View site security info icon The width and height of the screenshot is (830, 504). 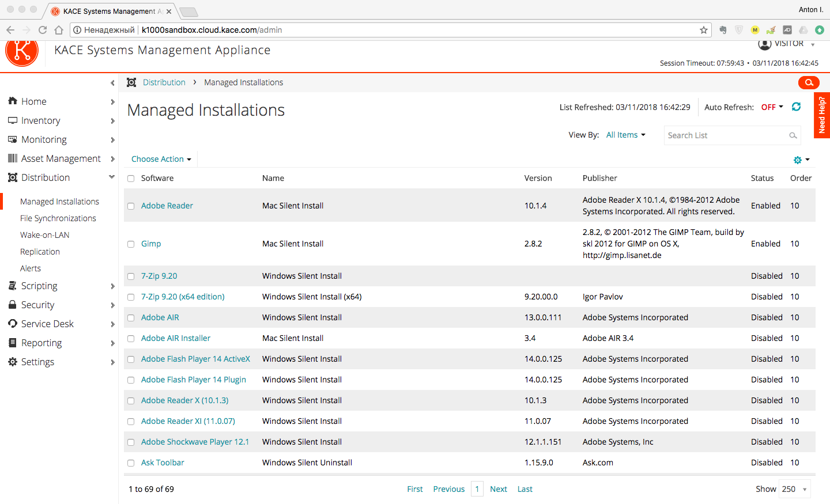pyautogui.click(x=77, y=30)
